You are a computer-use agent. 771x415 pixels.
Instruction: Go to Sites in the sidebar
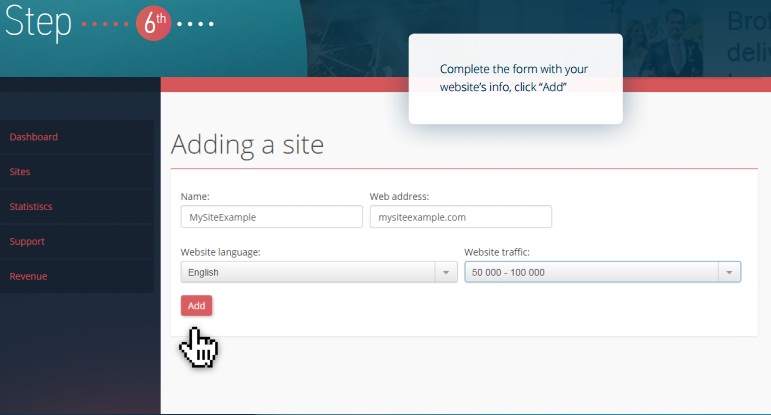pos(20,172)
